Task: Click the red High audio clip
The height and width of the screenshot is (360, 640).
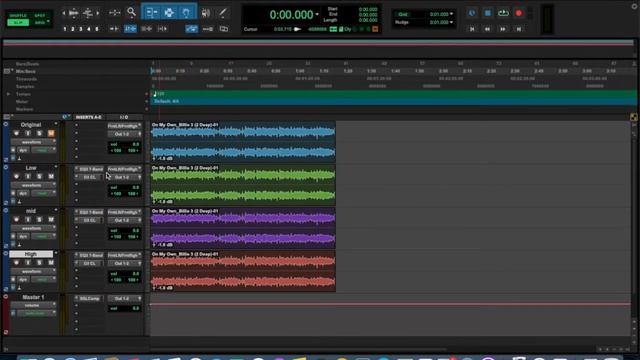Action: 243,271
